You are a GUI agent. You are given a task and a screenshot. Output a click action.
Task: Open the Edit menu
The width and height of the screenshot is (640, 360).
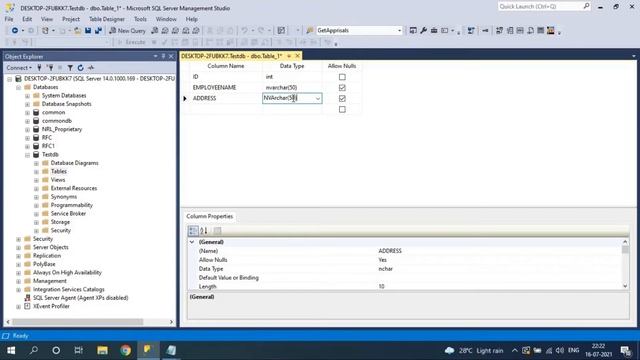27,19
